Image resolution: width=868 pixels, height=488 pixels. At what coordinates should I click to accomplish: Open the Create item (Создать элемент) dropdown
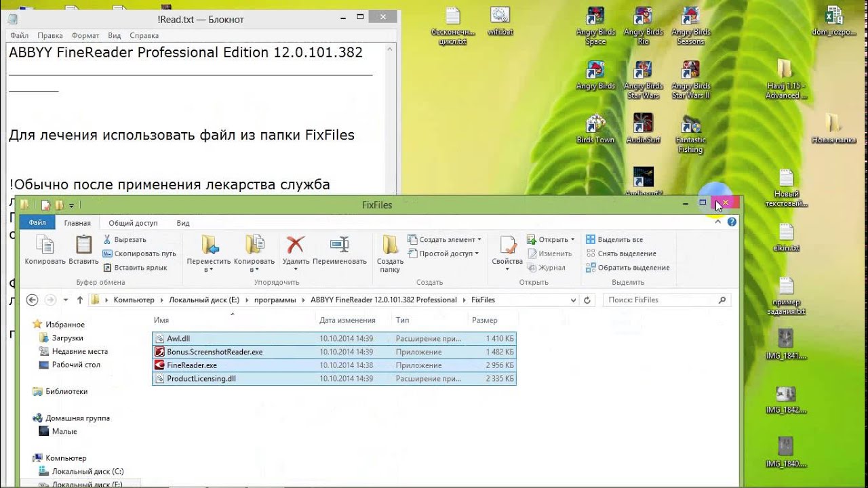click(445, 240)
